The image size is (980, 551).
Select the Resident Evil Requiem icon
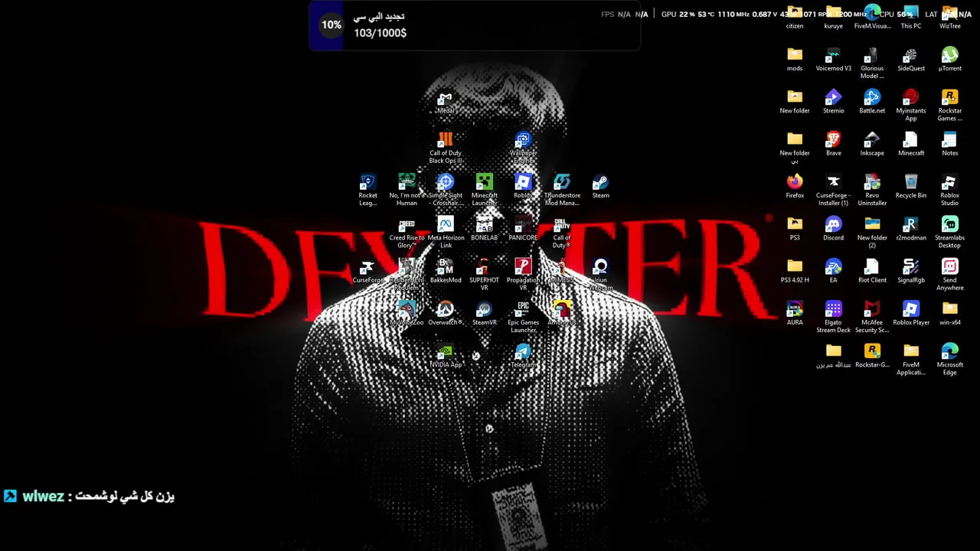click(x=407, y=274)
